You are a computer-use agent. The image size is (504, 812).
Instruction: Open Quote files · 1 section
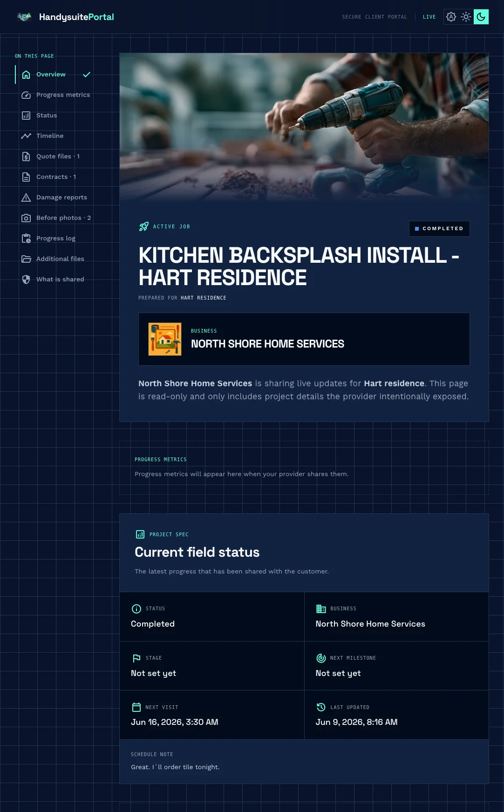coord(56,157)
